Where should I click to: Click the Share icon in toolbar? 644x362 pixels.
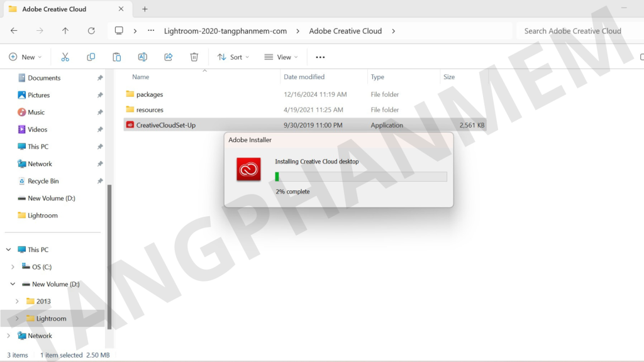169,57
